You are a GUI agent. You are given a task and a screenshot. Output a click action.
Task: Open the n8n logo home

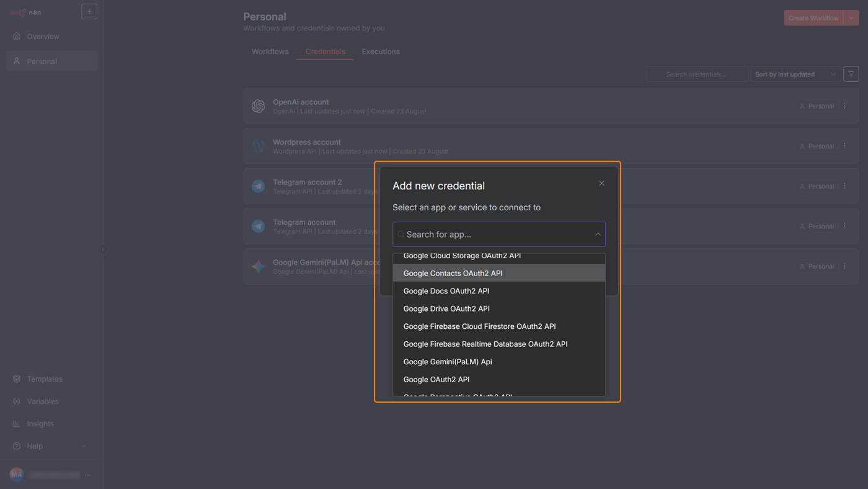coord(26,12)
